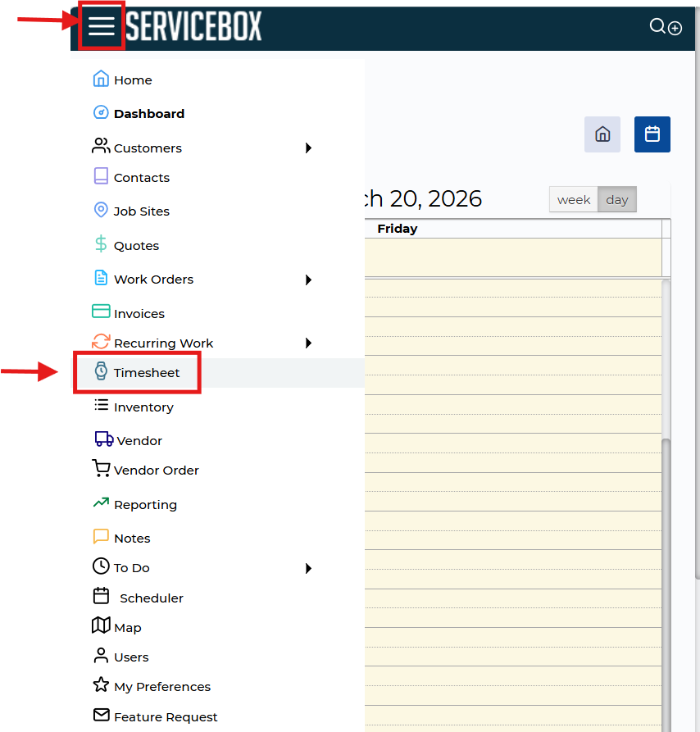Go to Reporting in the menu
The height and width of the screenshot is (732, 700).
(145, 505)
